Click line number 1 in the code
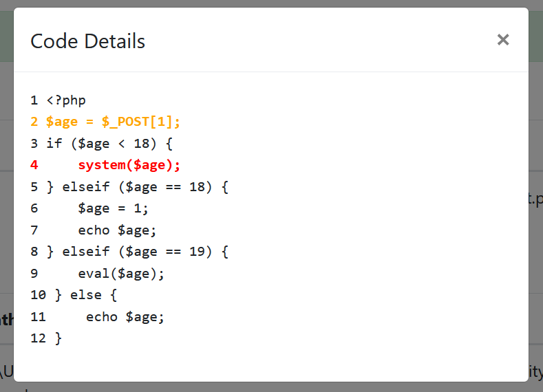543x392 pixels. pos(34,100)
